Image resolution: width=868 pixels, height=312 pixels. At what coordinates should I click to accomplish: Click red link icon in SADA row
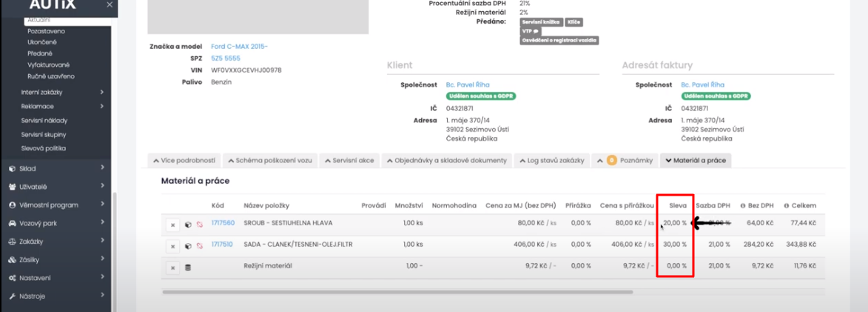point(200,246)
